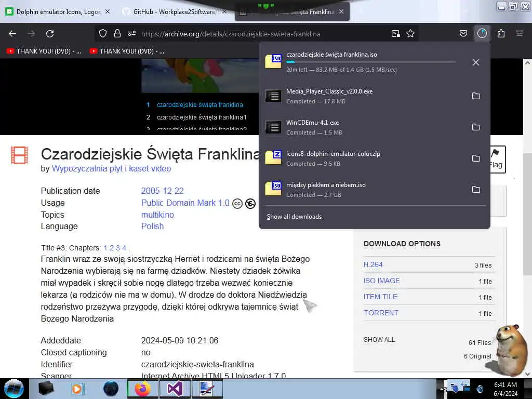Cancel the czarodziejskie święta franklina.iso download
The width and height of the screenshot is (532, 399).
(x=476, y=62)
